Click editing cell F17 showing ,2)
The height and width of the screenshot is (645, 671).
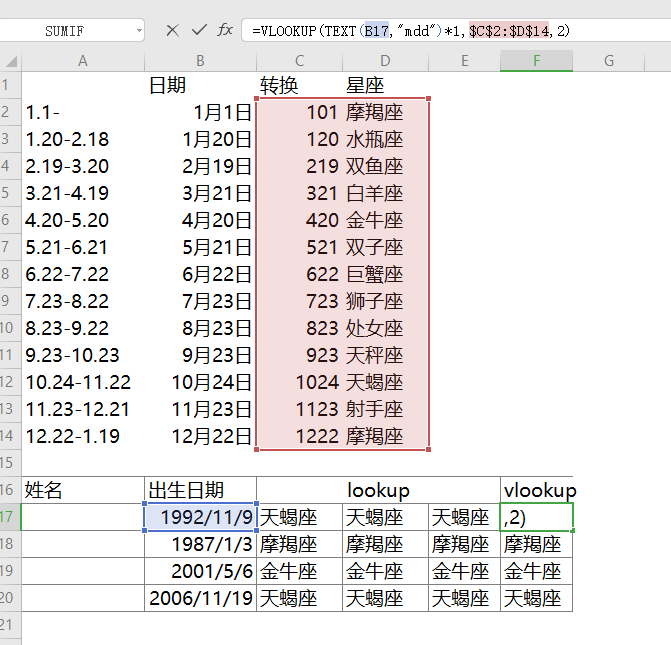[536, 517]
